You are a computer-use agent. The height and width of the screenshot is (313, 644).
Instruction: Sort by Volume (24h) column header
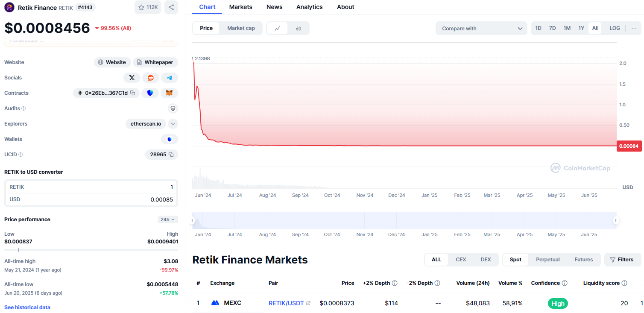[472, 283]
